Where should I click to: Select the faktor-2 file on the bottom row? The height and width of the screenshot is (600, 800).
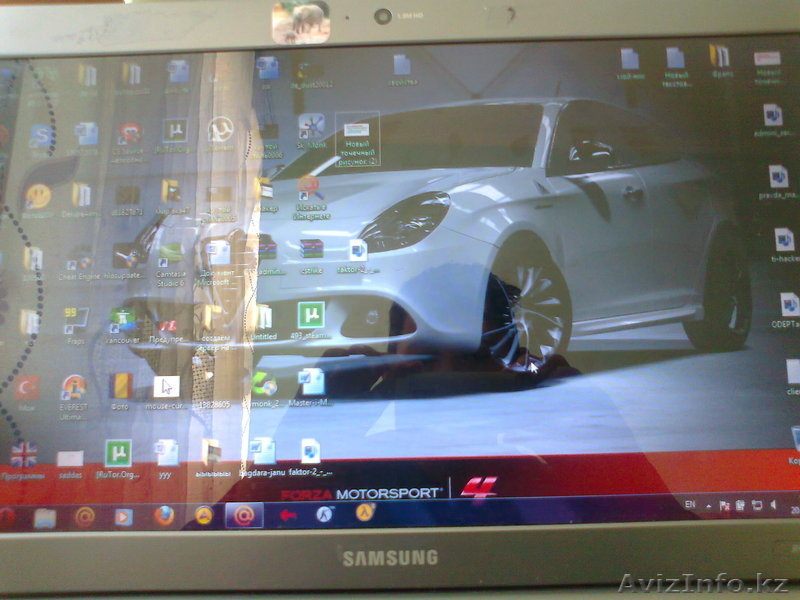coord(311,452)
